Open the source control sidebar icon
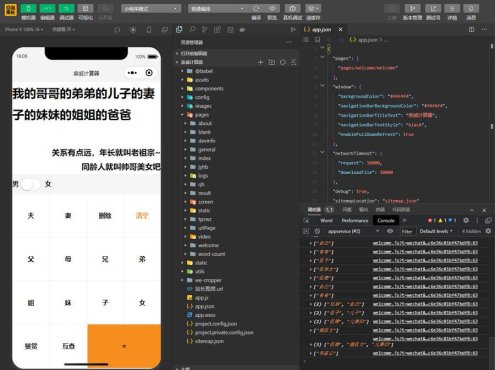 pyautogui.click(x=204, y=30)
